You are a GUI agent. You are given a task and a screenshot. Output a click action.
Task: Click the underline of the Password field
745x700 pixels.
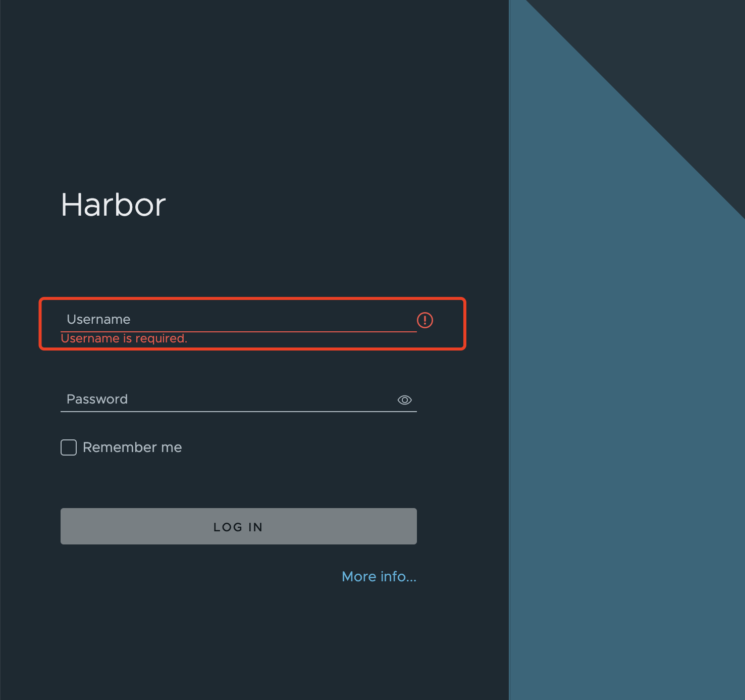coord(238,413)
